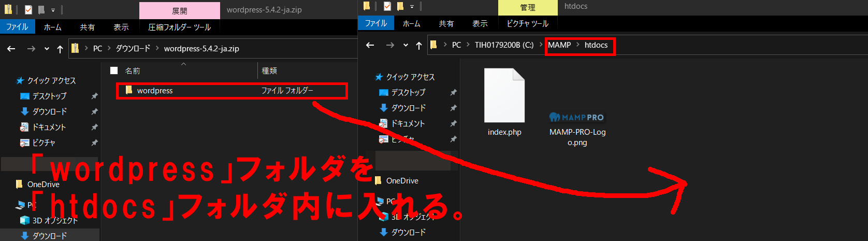This screenshot has height=241, width=868.
Task: Click PC in the htdocs address bar
Action: tap(456, 45)
